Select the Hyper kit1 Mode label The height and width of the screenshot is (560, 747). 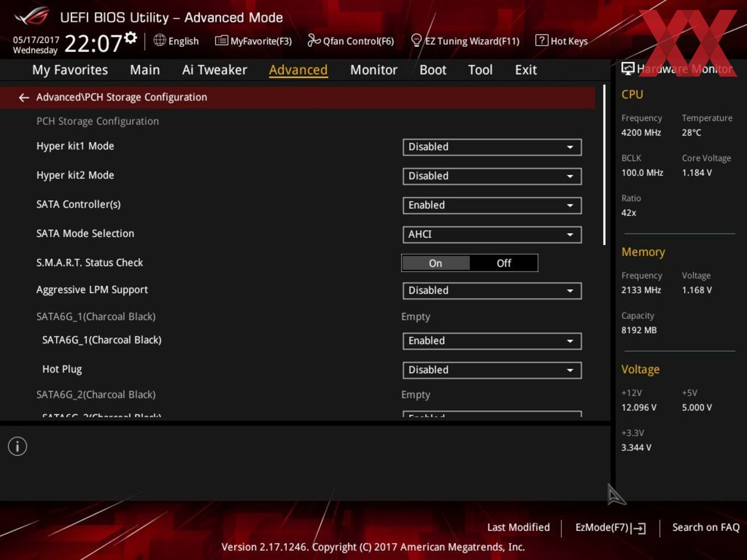75,146
